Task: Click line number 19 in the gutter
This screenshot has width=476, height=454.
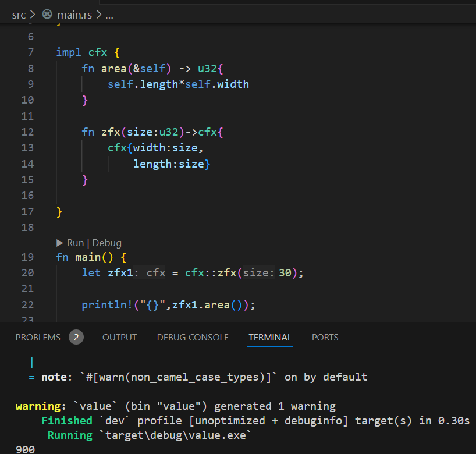Action: pos(27,257)
